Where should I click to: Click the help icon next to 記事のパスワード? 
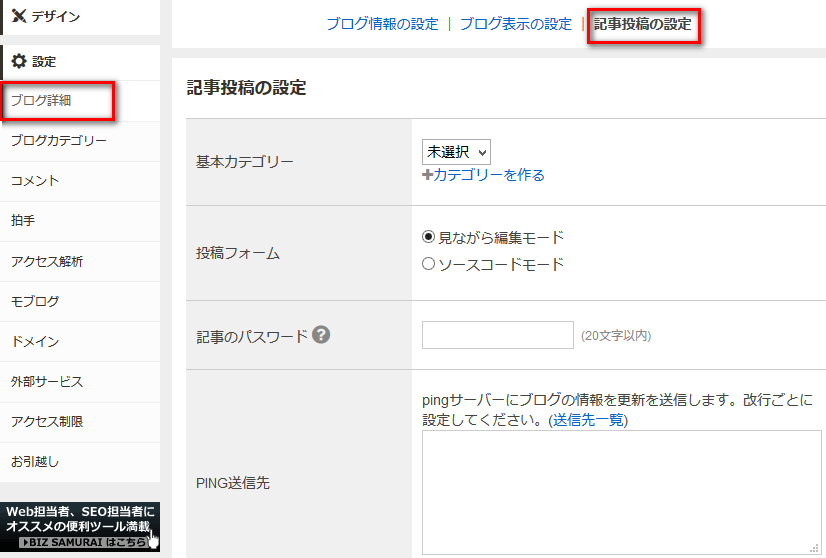[321, 335]
